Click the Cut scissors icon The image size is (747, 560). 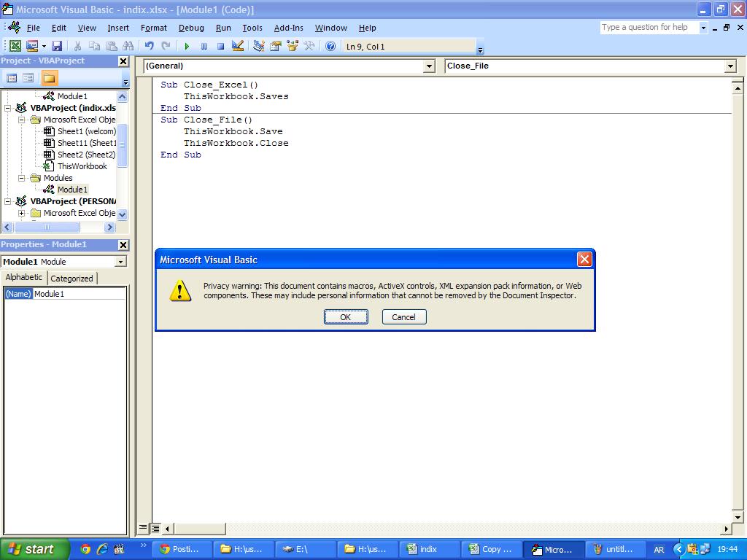click(77, 46)
